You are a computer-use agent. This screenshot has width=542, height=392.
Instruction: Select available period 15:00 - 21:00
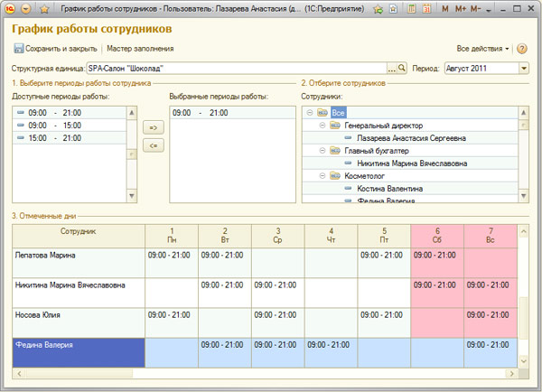(x=70, y=138)
